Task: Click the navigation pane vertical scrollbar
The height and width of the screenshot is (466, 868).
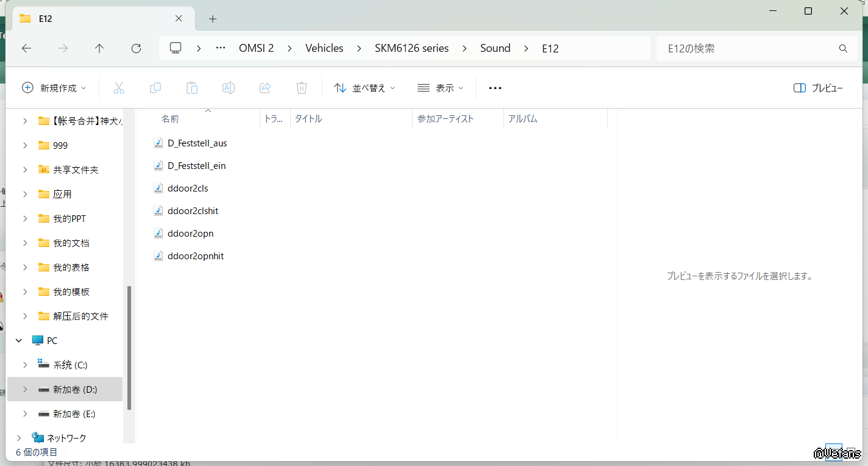Action: pos(129,348)
